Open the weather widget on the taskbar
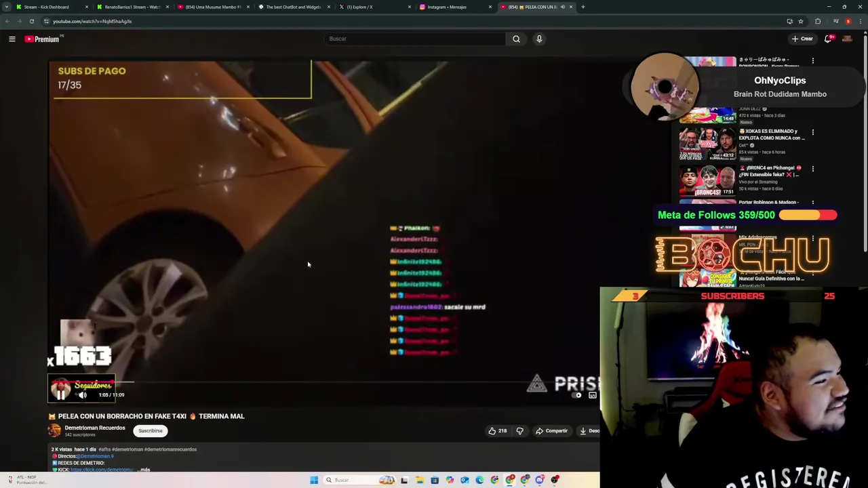868x488 pixels. click(27, 480)
